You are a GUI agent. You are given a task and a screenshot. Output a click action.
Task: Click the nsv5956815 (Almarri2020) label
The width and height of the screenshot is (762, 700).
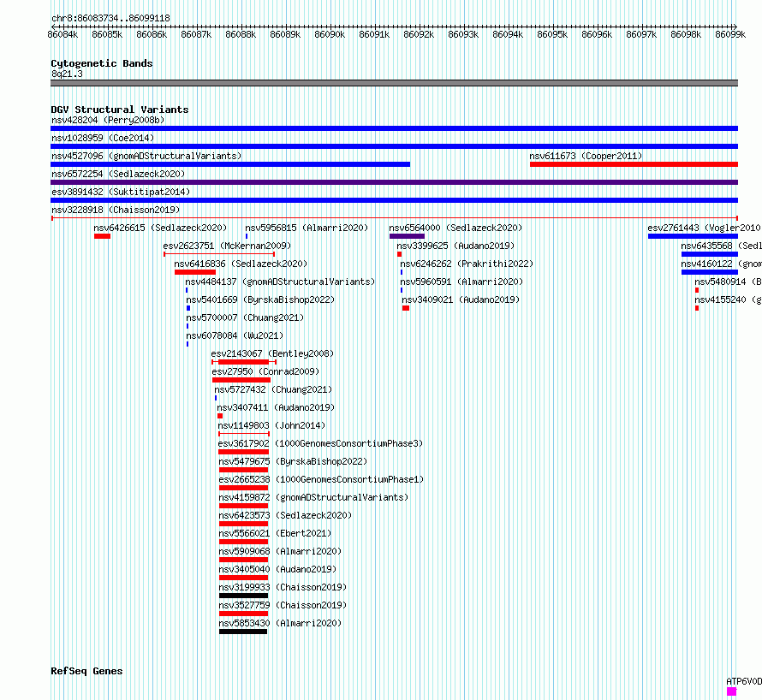coord(307,228)
